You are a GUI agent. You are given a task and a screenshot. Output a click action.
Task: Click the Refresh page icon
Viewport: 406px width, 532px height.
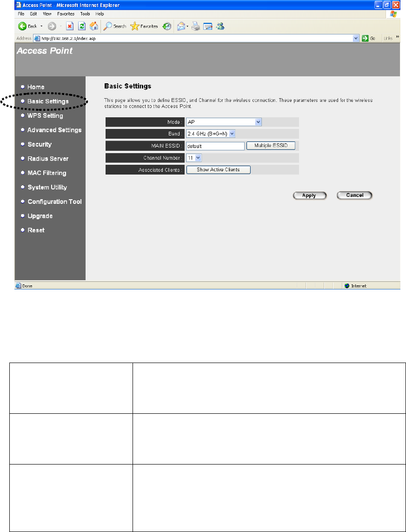coord(82,26)
